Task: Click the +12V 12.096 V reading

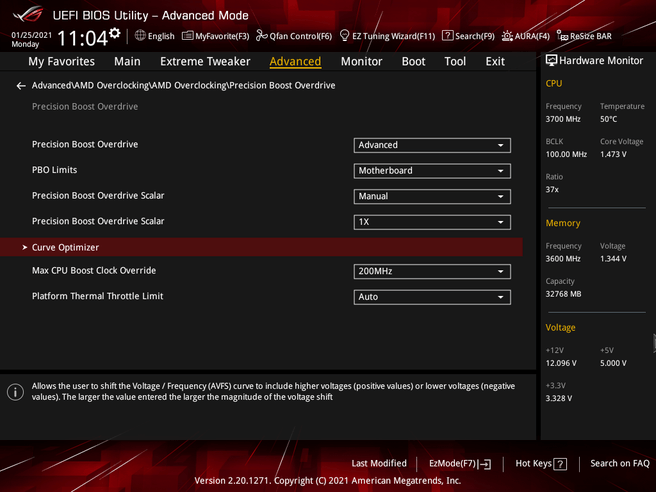Action: pyautogui.click(x=561, y=363)
